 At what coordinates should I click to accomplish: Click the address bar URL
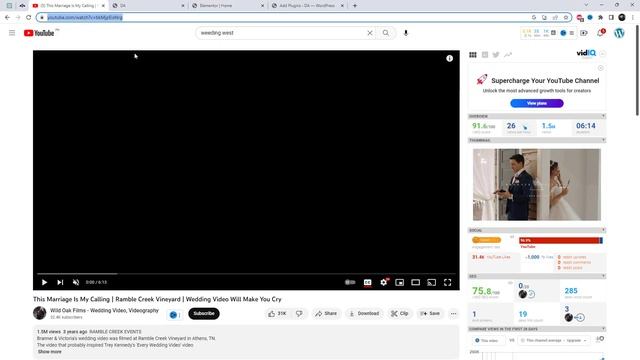85,17
